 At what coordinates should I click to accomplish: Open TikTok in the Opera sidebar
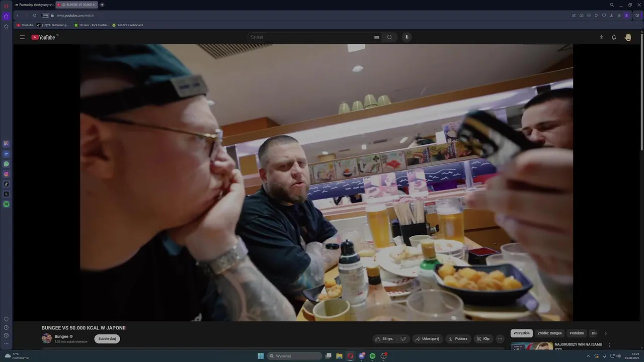click(6, 184)
